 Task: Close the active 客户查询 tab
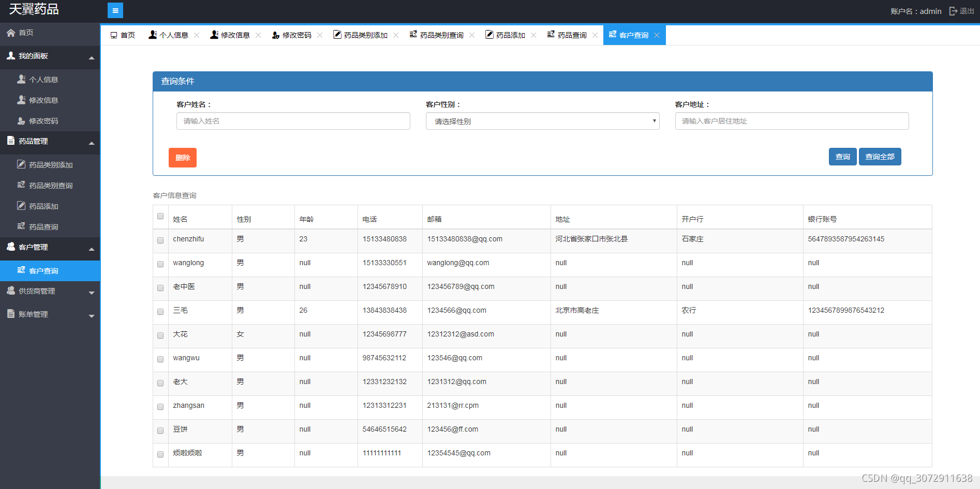[x=657, y=35]
